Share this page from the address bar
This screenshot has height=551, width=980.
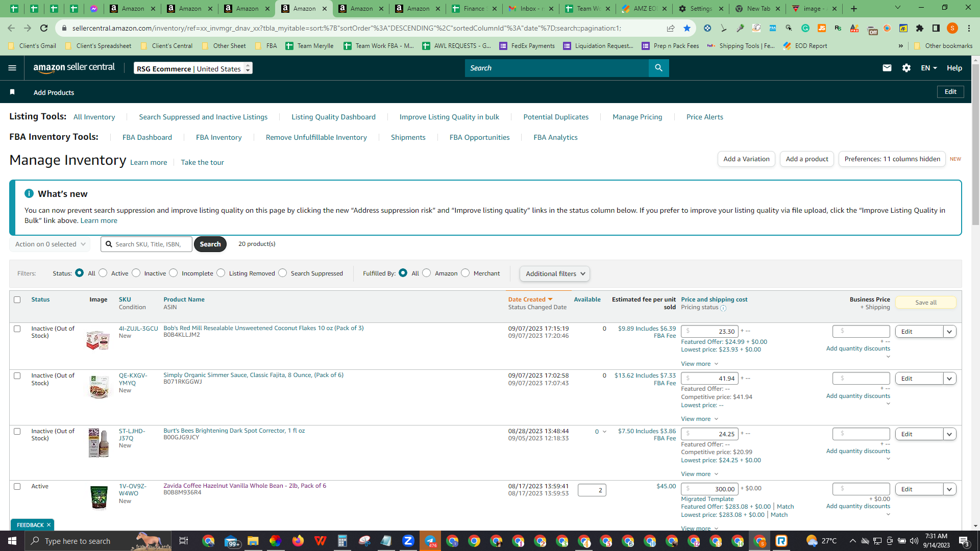tap(671, 28)
